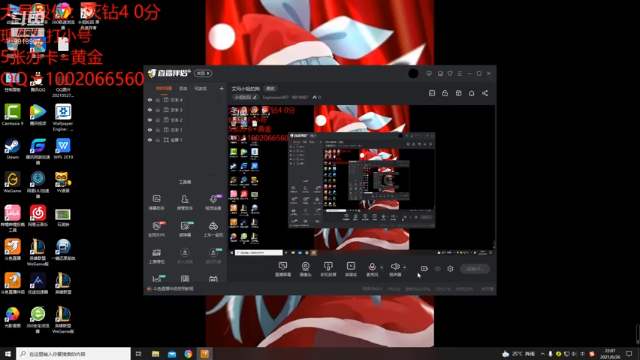The image size is (640, 360).
Task: Click the microphone icon
Action: point(372,267)
